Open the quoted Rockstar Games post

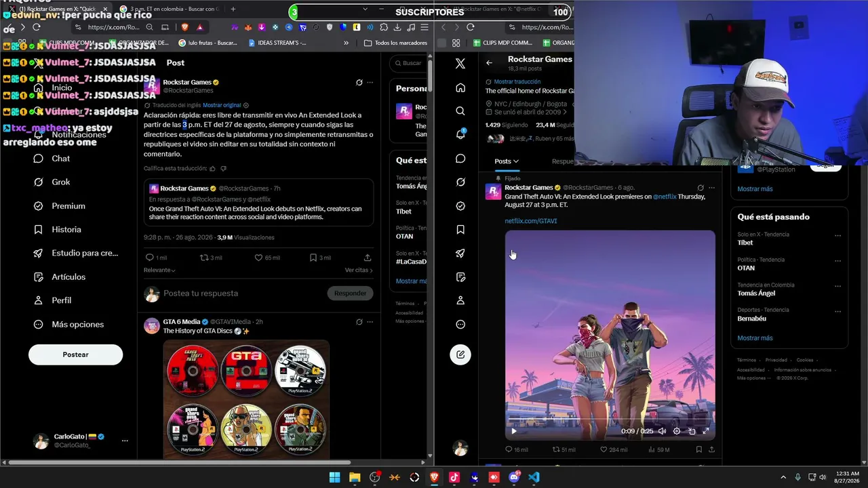258,202
